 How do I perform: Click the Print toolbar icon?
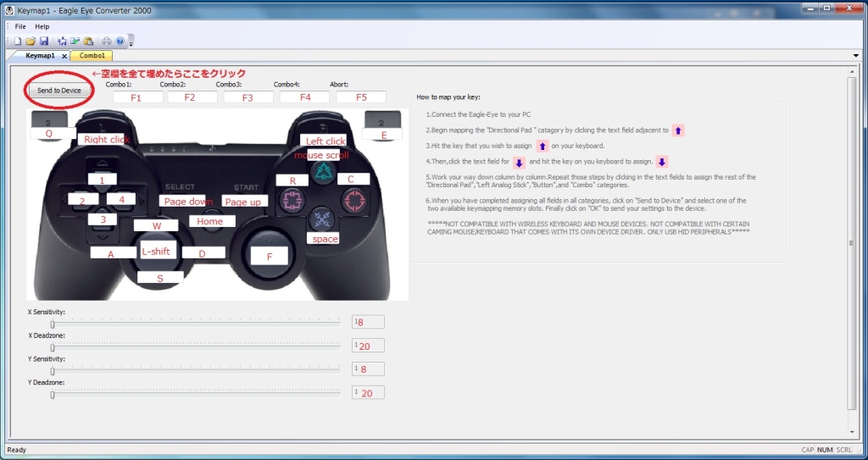point(106,41)
